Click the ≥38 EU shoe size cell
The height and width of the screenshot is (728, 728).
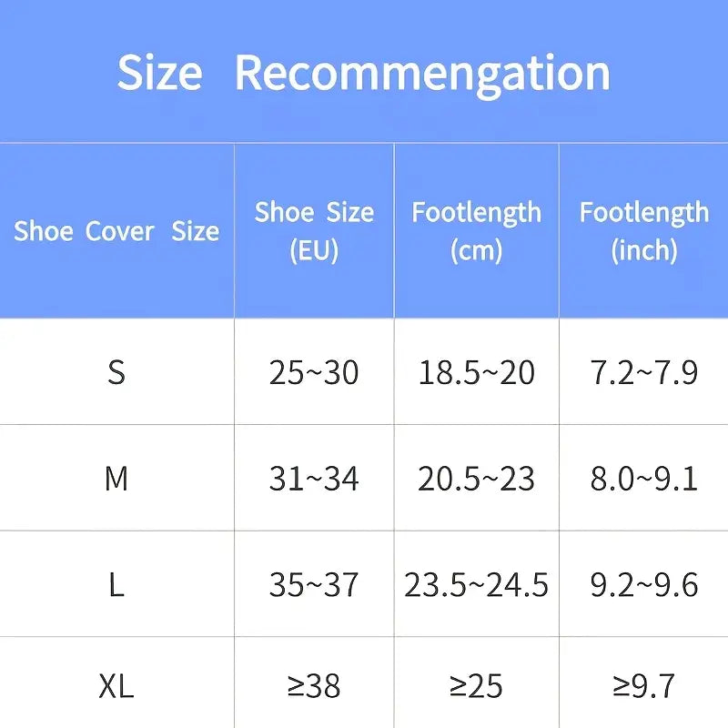click(x=314, y=686)
